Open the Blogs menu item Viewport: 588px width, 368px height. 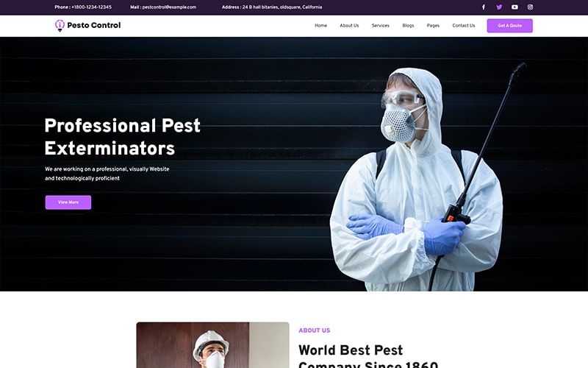click(408, 26)
